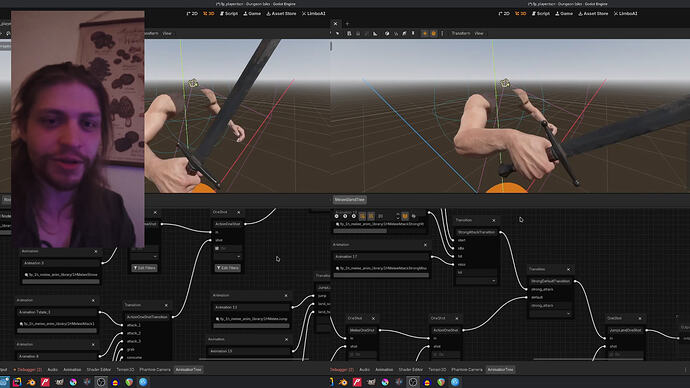Close the Animation 13 node
This screenshot has height=388, width=690.
pos(286,296)
